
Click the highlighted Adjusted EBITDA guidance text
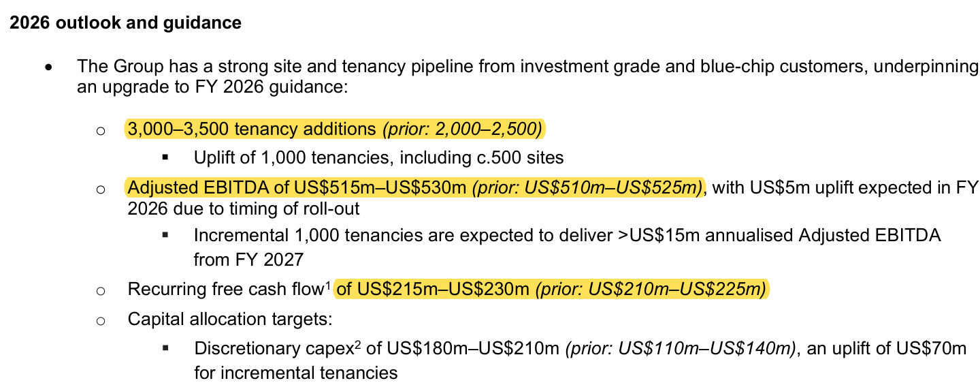click(x=414, y=187)
